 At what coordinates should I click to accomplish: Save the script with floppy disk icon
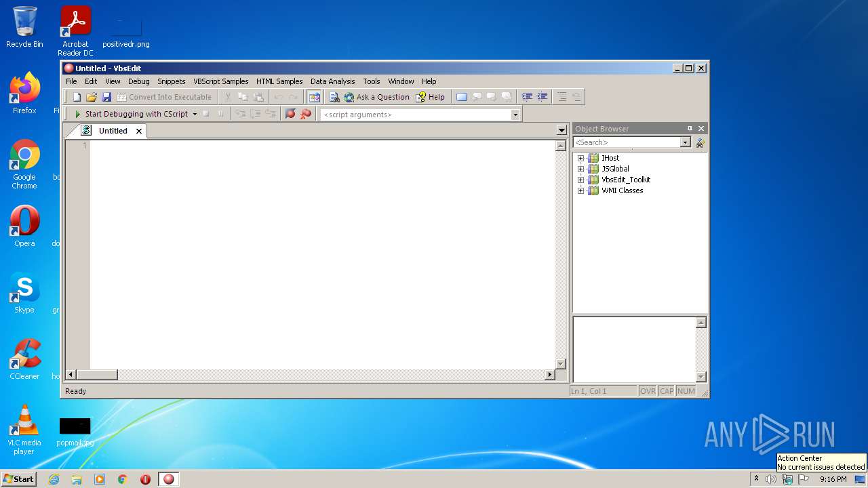pyautogui.click(x=106, y=97)
